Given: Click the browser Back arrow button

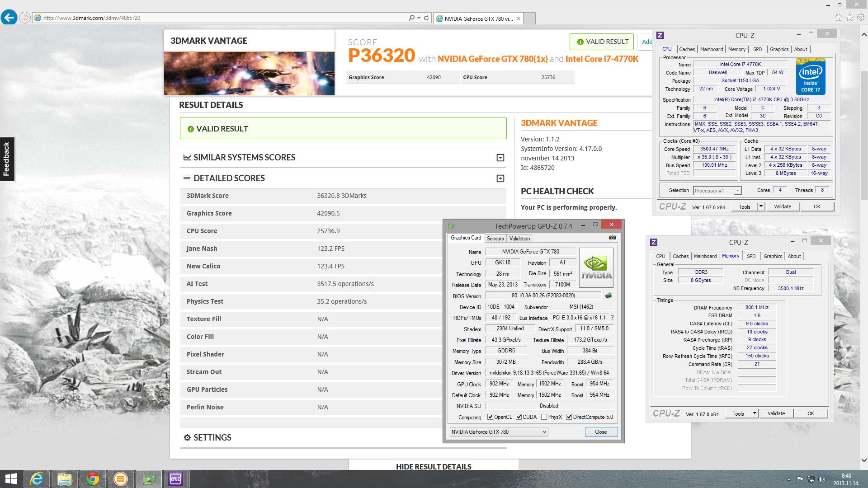Looking at the screenshot, I should [x=9, y=18].
